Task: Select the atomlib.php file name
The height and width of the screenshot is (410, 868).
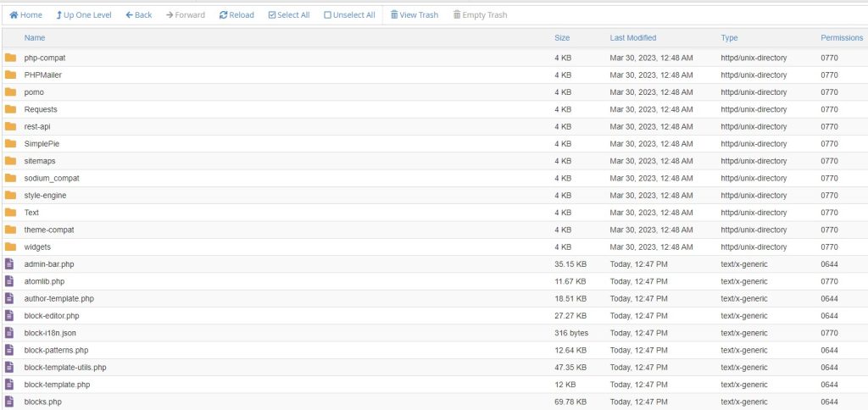Action: point(44,281)
